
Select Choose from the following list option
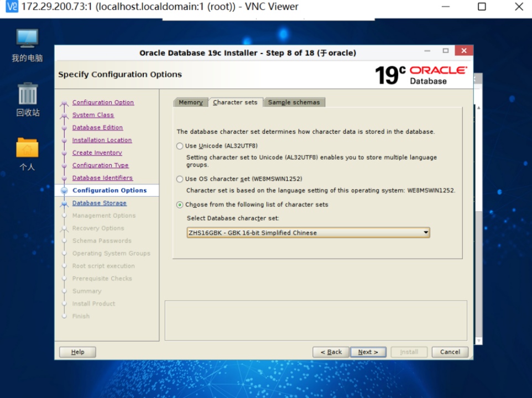(x=179, y=205)
